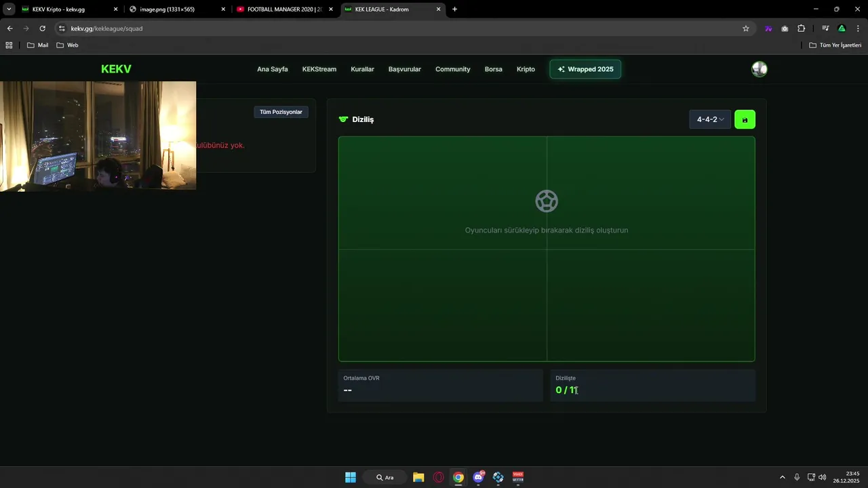
Task: Open Voicemeeter from the taskbar
Action: pyautogui.click(x=518, y=477)
